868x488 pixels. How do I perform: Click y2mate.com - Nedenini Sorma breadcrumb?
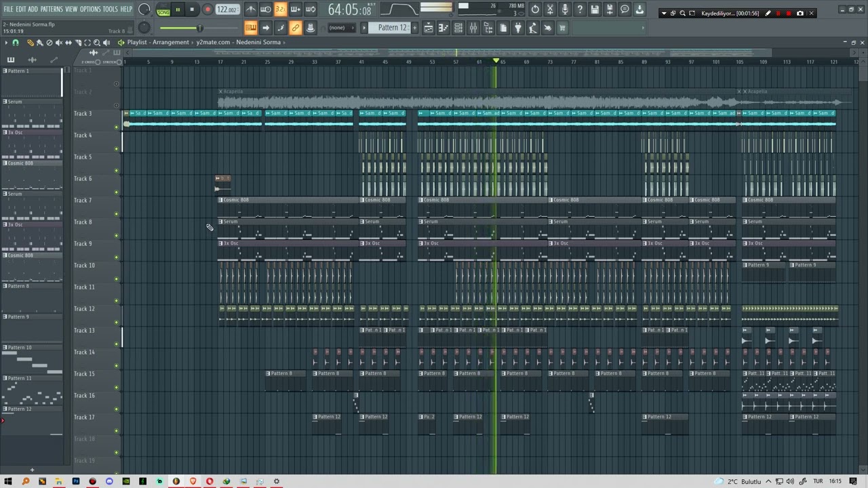(238, 42)
